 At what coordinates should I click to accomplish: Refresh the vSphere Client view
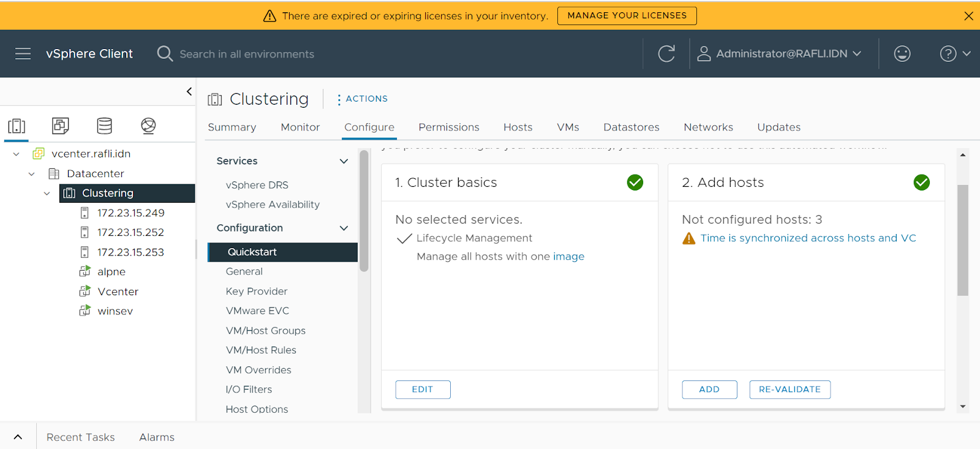(x=666, y=54)
